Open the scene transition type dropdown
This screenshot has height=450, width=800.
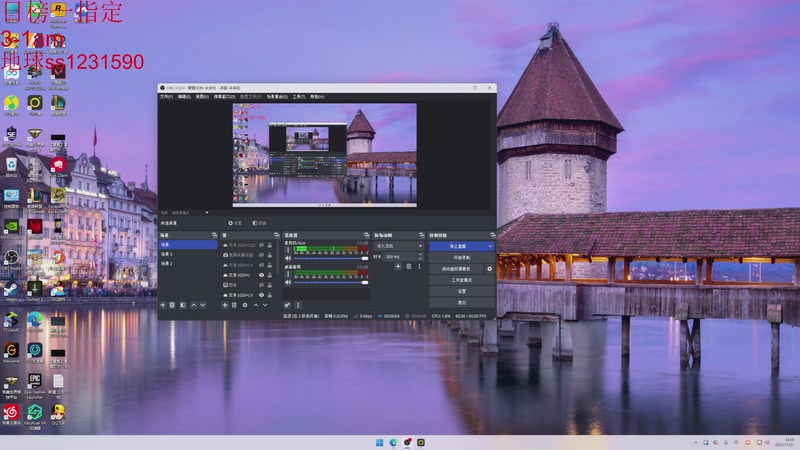click(398, 245)
